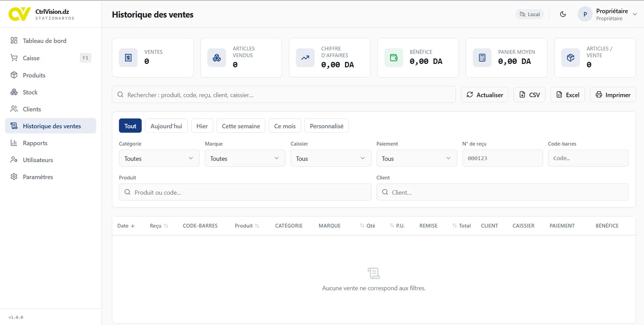Image resolution: width=644 pixels, height=325 pixels.
Task: Open the Marque dropdown
Action: tap(245, 158)
